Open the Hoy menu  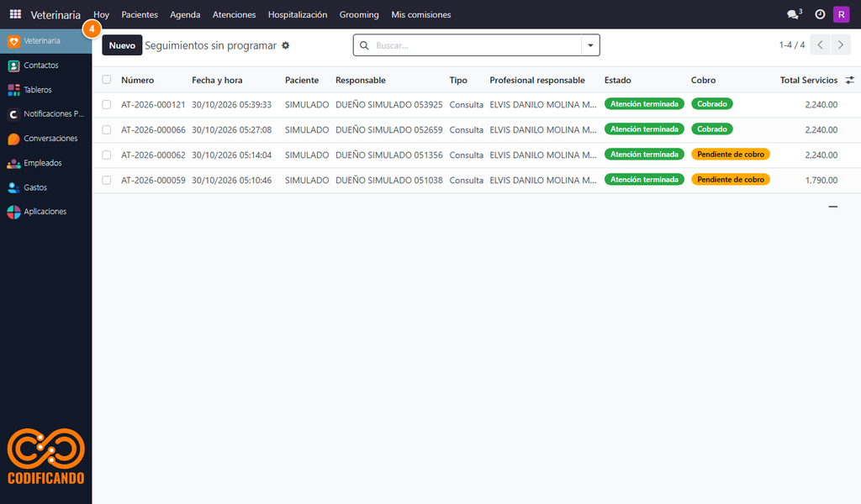(101, 15)
